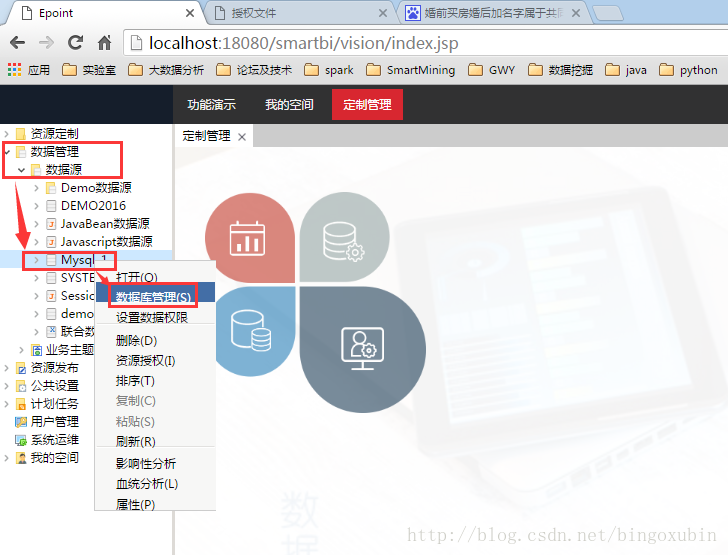728x555 pixels.
Task: Open the 论坛及技术 bookmark folder
Action: tap(254, 70)
